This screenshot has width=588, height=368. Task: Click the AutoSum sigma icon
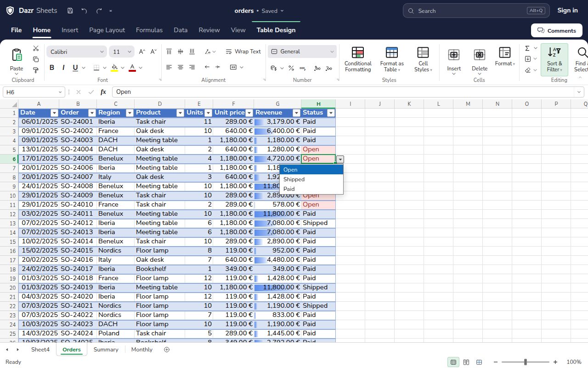[527, 48]
